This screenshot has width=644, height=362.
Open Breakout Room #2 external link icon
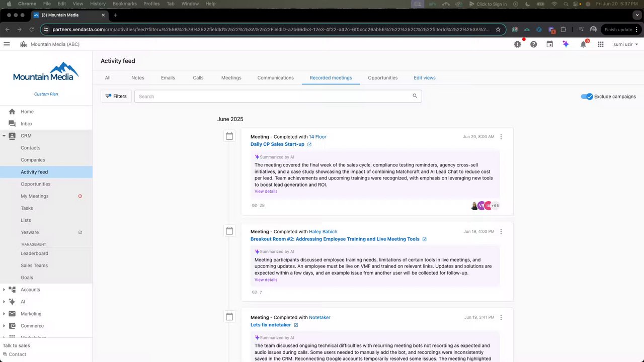(x=425, y=239)
